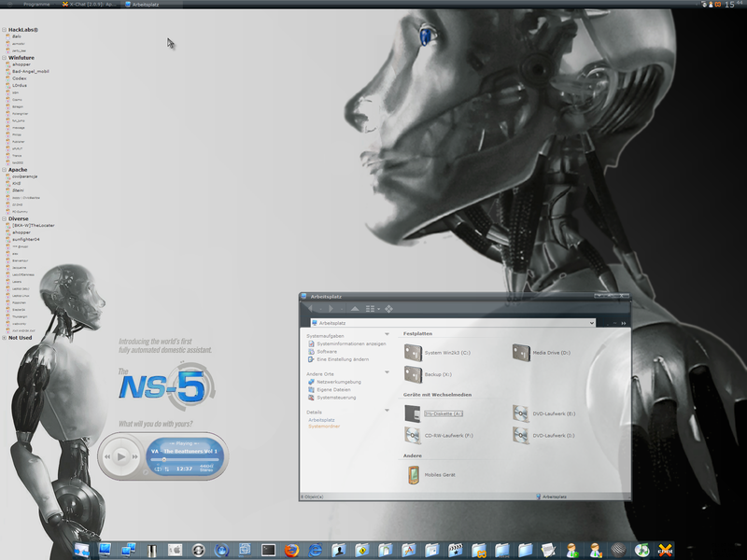The image size is (747, 560).
Task: Click the Up folder arrow in Explorer toolbar
Action: tap(355, 308)
